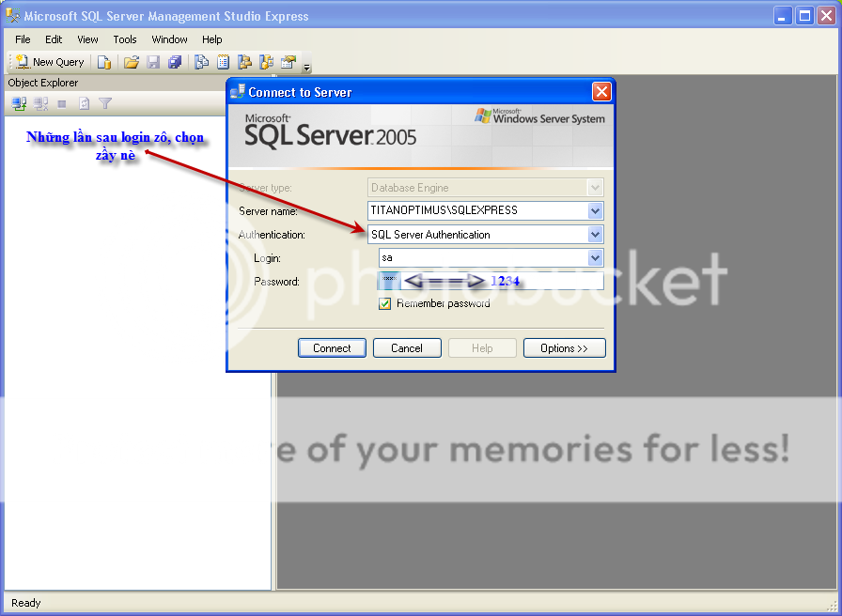Click the Connect button
Viewport: 842px width, 616px height.
[x=332, y=348]
